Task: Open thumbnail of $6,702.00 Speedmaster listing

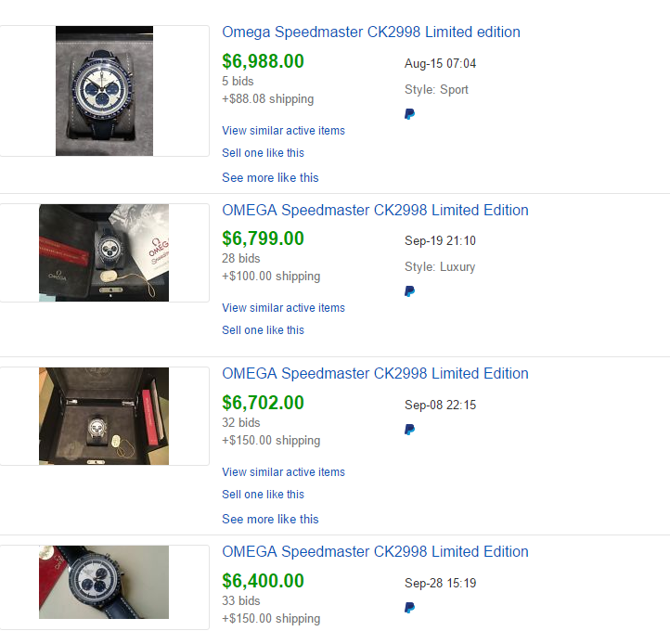Action: (104, 416)
